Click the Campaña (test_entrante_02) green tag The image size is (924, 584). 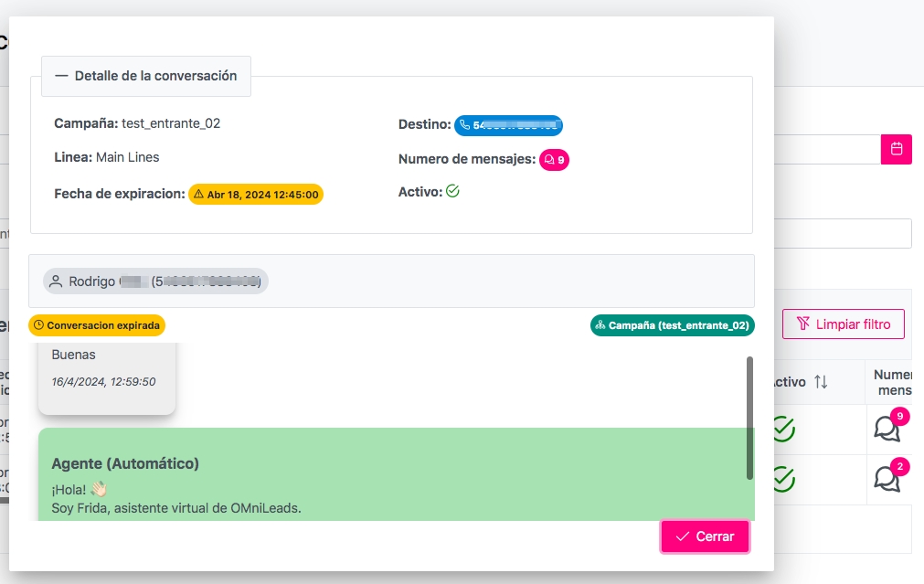point(672,324)
